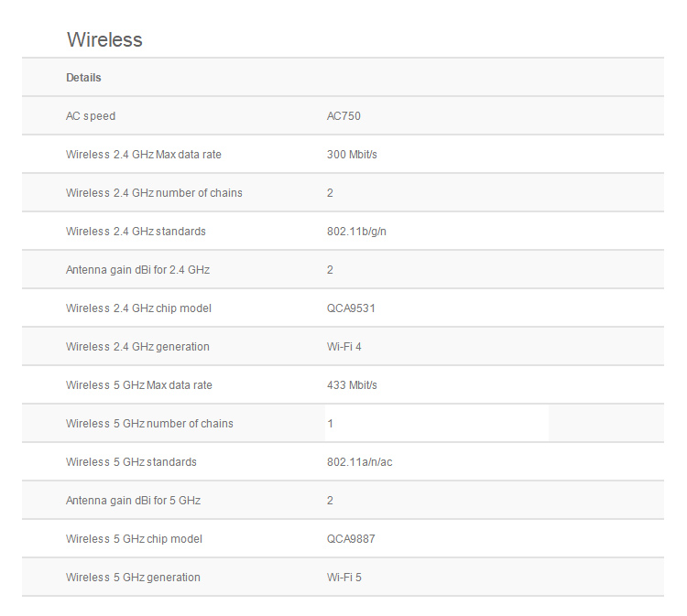Click Wireless 5 GHz number of chains label
687x616 pixels.
pyautogui.click(x=149, y=424)
